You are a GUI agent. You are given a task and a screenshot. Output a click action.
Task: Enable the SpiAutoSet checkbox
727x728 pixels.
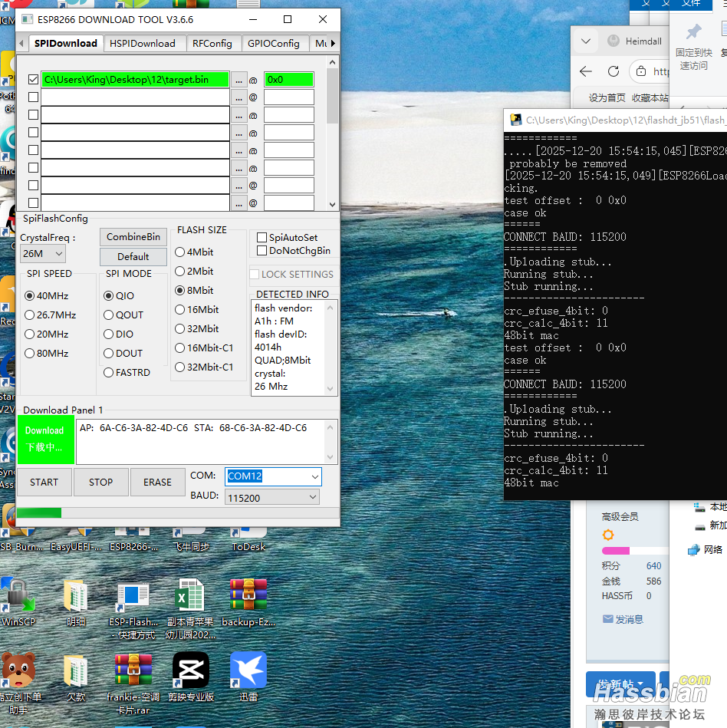[262, 238]
